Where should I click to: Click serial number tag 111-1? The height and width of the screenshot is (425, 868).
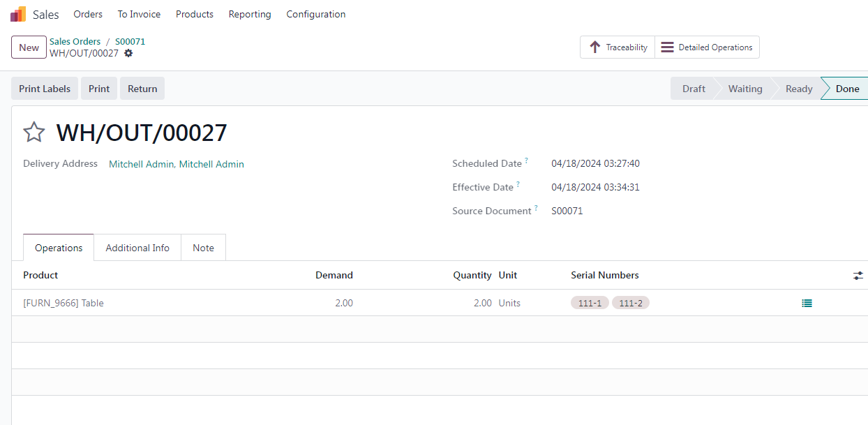tap(590, 303)
